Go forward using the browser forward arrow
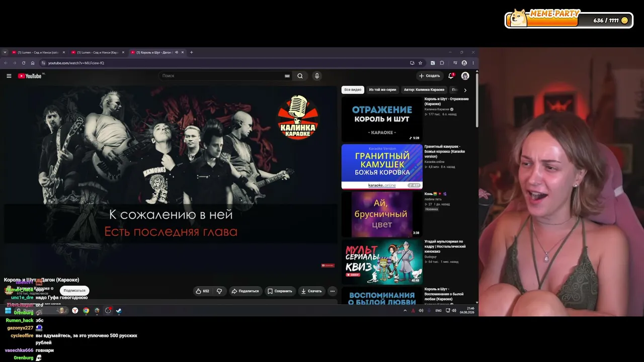This screenshot has width=644, height=362. point(15,63)
